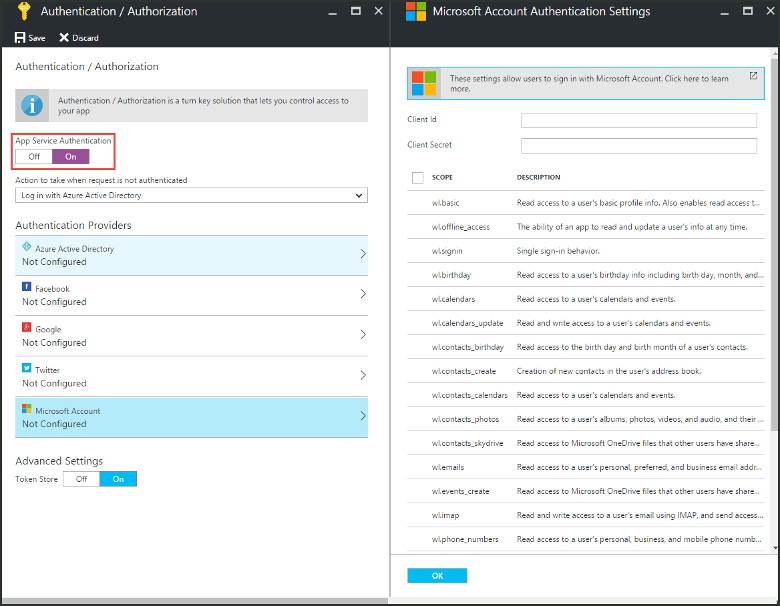The height and width of the screenshot is (606, 780).
Task: Select the wl.contacts_skydrive scope row
Action: (x=585, y=443)
